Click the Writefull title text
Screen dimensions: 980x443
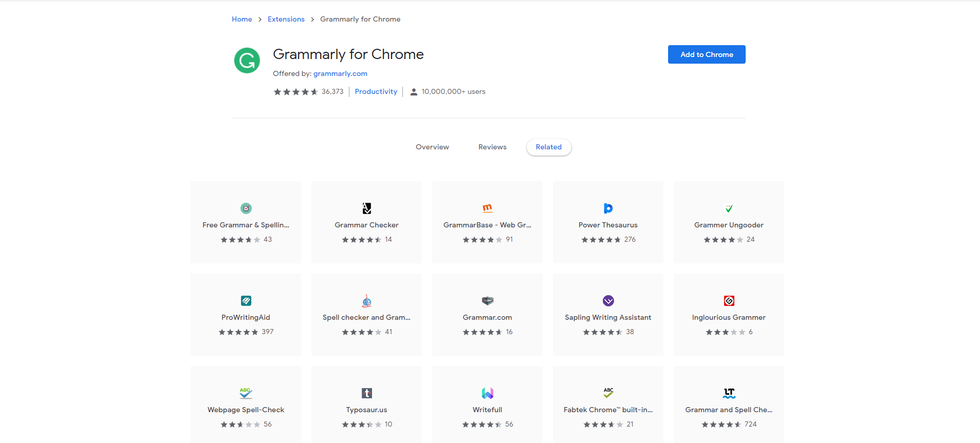(x=487, y=410)
